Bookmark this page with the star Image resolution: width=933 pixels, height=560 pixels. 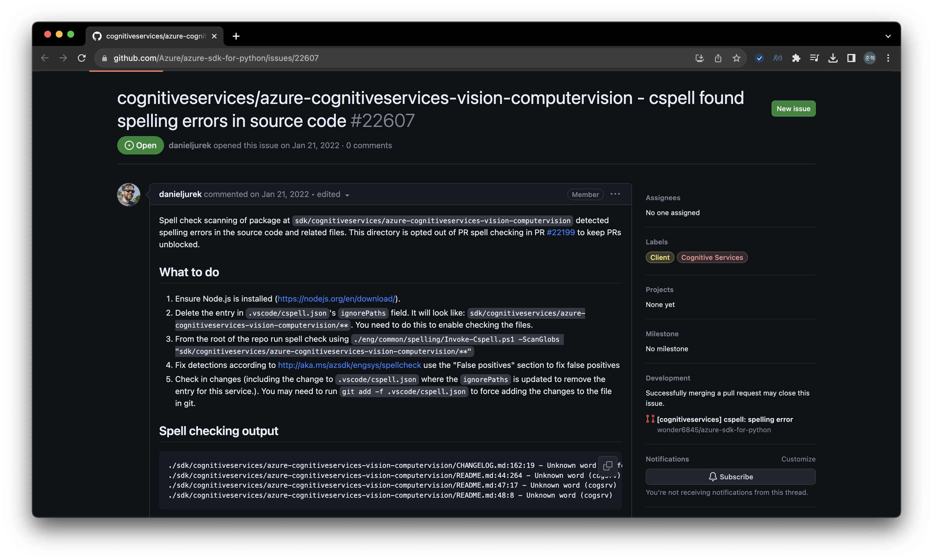pyautogui.click(x=736, y=58)
